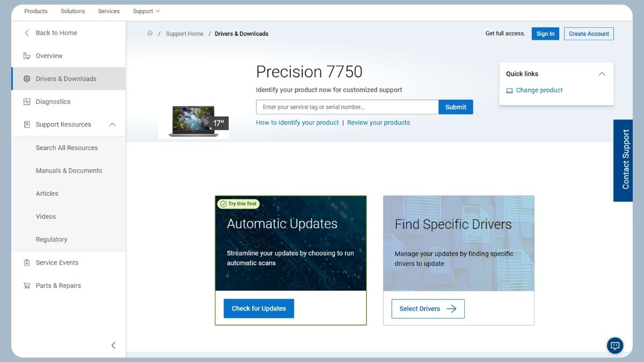
Task: Click Sign In for full access
Action: click(545, 33)
